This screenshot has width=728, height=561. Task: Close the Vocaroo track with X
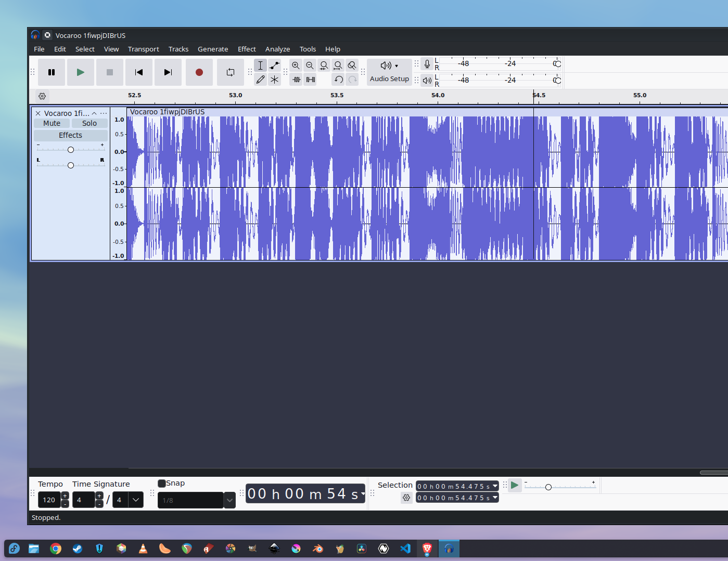[x=38, y=113]
